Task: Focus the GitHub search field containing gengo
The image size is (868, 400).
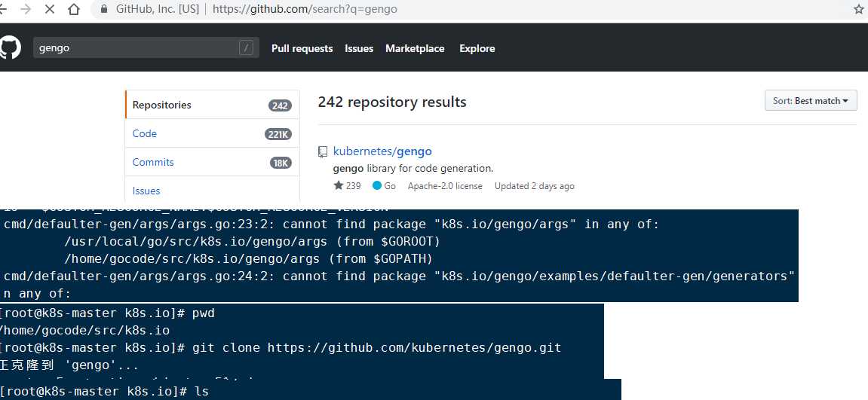Action: click(x=146, y=48)
